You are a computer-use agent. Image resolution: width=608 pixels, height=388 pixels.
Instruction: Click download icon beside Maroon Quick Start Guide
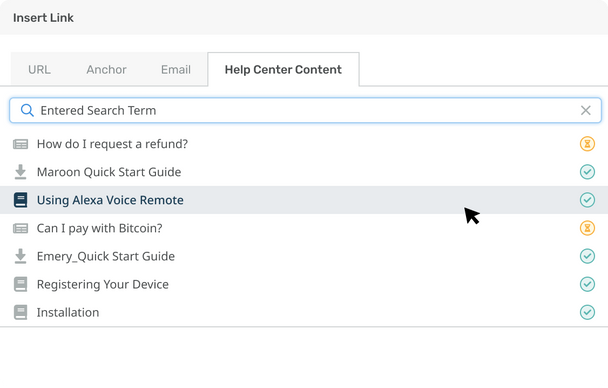click(21, 172)
